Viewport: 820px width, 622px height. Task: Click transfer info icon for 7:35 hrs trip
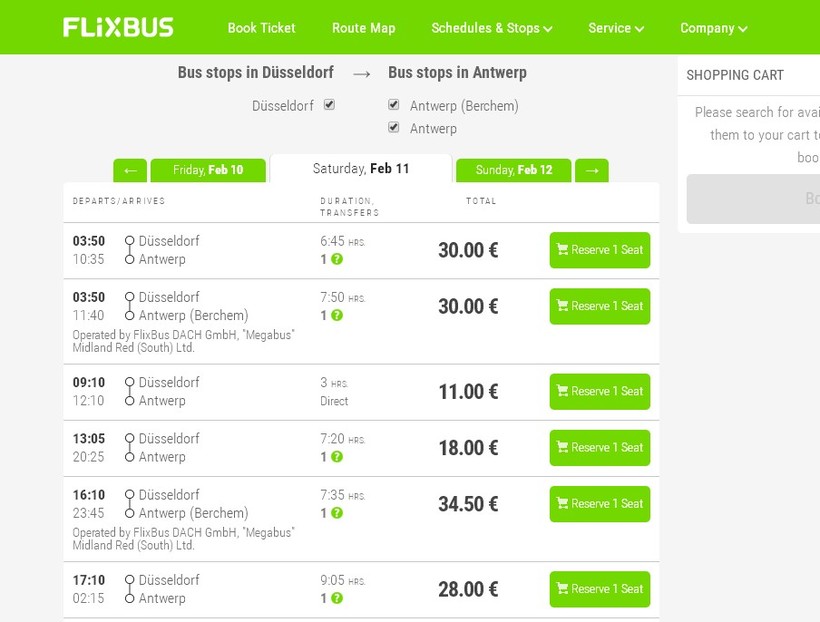click(x=337, y=513)
